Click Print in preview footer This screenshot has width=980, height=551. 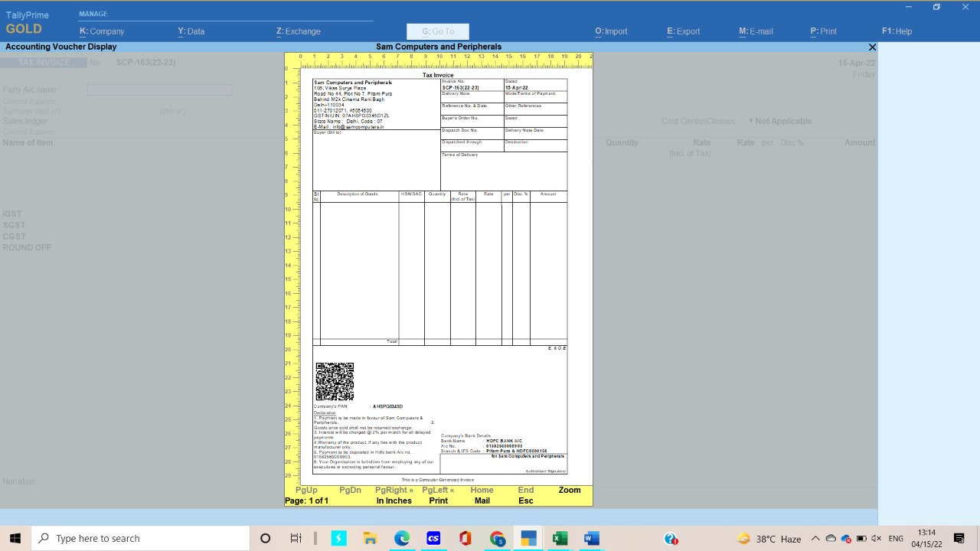(438, 500)
